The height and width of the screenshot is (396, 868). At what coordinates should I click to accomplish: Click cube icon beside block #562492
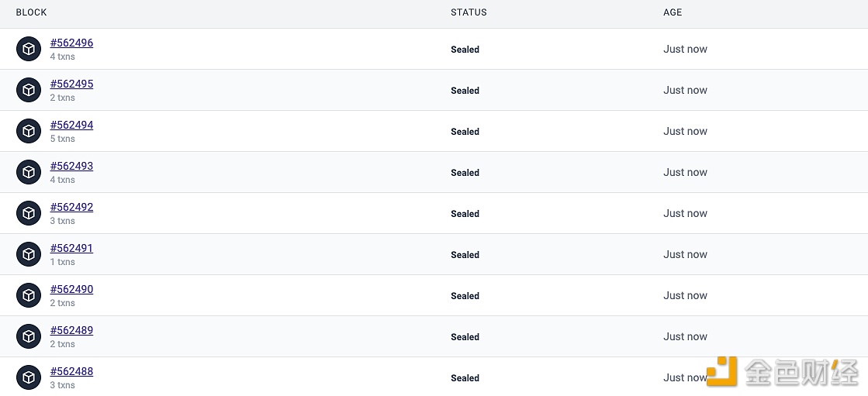[29, 213]
